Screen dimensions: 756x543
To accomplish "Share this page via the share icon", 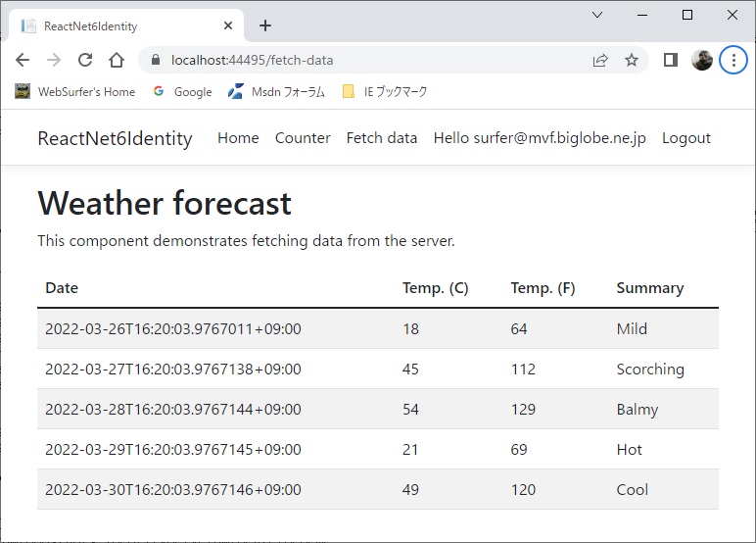I will coord(600,60).
